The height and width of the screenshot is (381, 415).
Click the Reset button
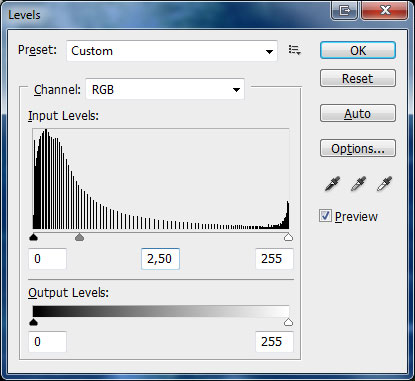pos(358,78)
